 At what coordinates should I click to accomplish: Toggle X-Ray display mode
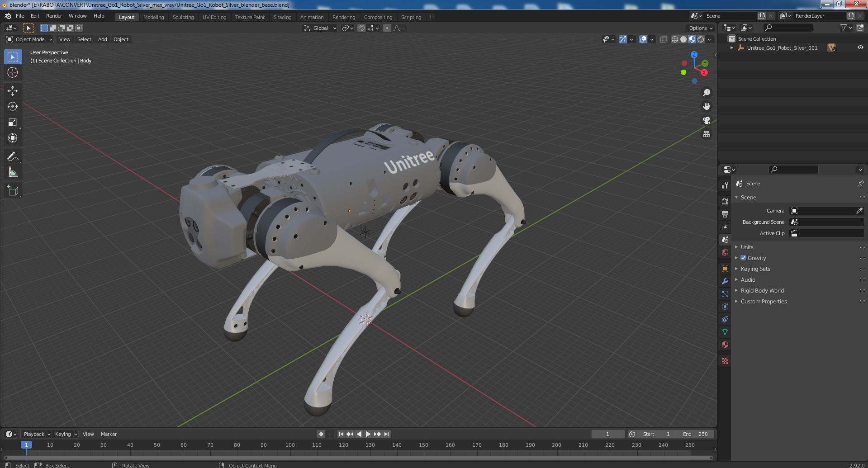point(663,39)
